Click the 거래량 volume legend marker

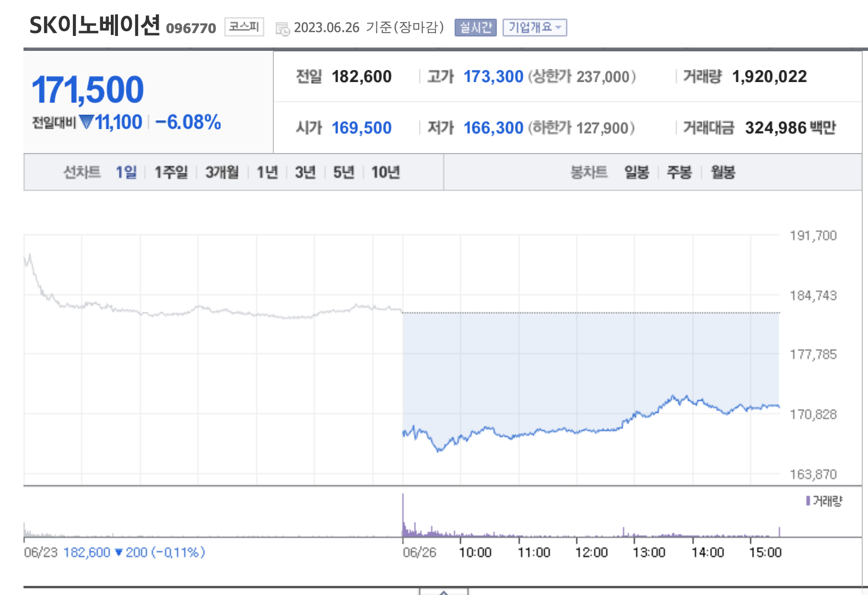808,501
